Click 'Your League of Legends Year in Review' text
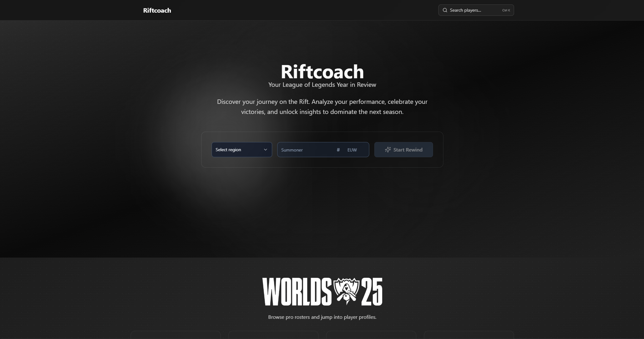This screenshot has width=644, height=339. 322,85
